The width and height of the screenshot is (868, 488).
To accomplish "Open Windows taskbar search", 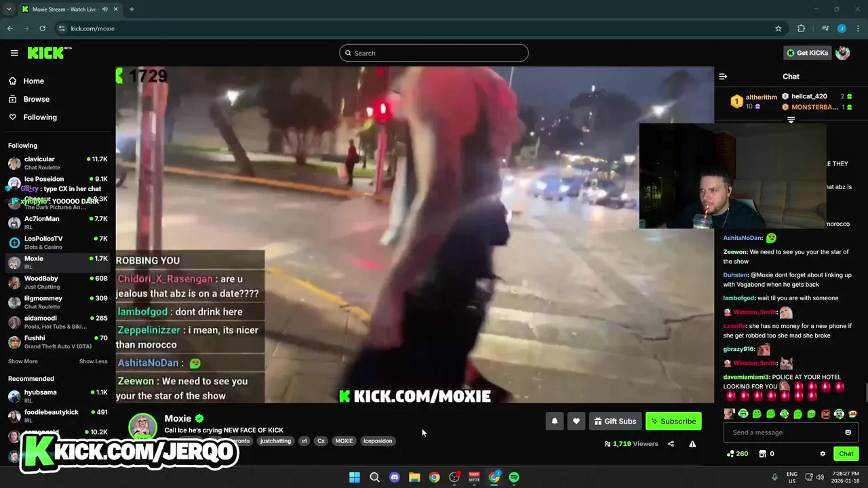I will [x=374, y=477].
